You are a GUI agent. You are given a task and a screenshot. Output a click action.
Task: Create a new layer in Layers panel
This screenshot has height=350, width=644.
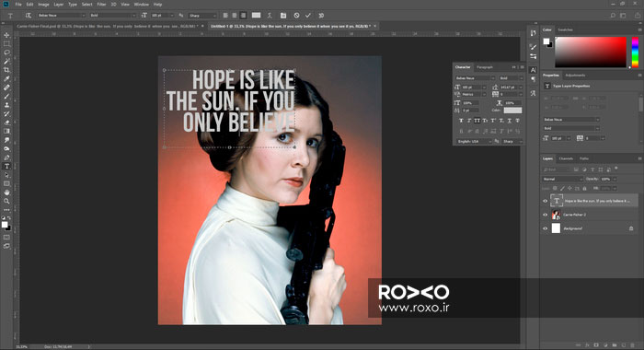point(624,345)
